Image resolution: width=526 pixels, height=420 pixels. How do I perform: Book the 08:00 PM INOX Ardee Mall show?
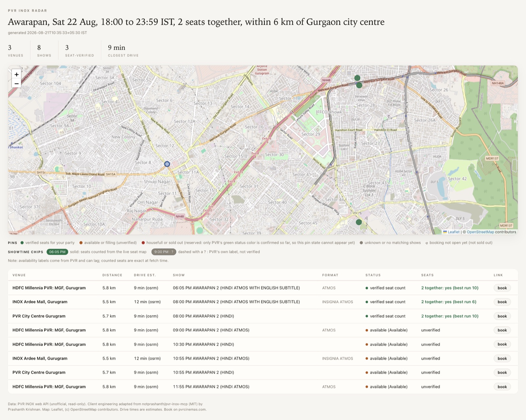[x=502, y=302]
